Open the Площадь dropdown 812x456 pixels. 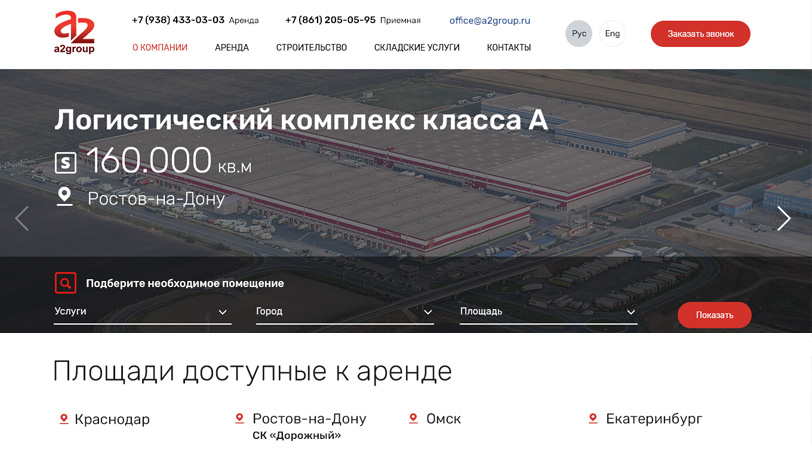point(548,312)
